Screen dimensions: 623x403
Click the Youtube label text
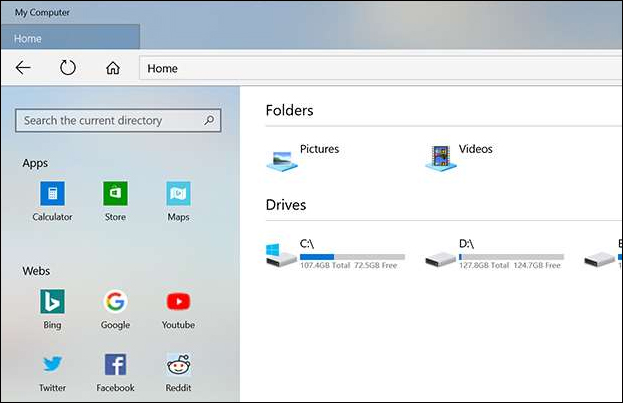click(x=178, y=325)
